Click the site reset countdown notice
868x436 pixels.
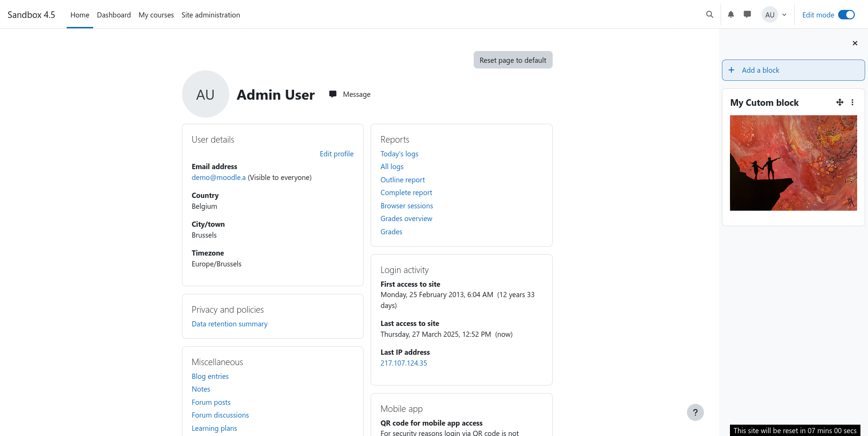click(x=795, y=430)
